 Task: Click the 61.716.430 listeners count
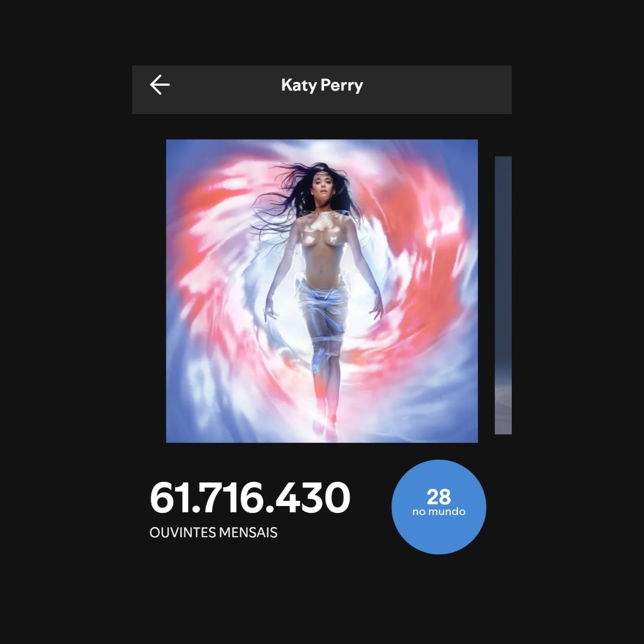tap(250, 498)
